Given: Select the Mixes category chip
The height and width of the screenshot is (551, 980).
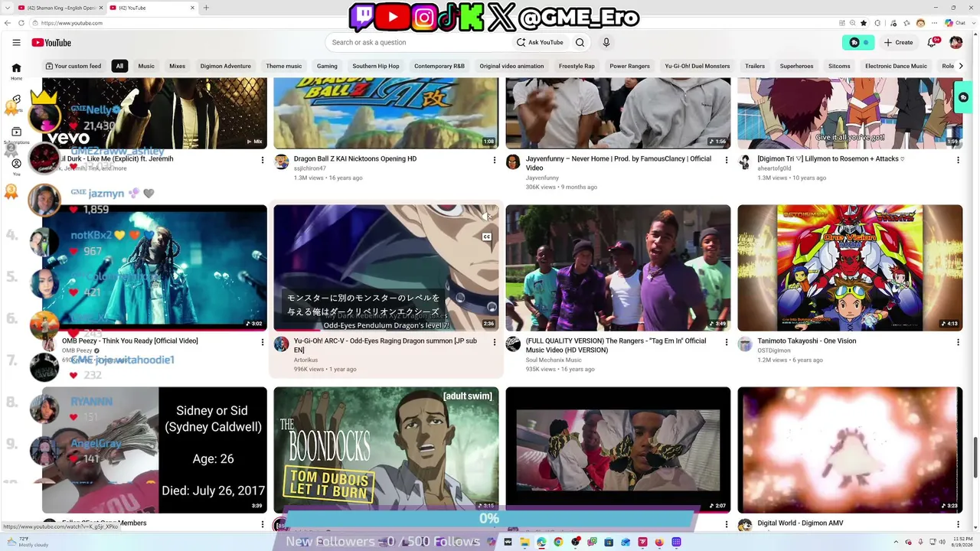Looking at the screenshot, I should [178, 66].
